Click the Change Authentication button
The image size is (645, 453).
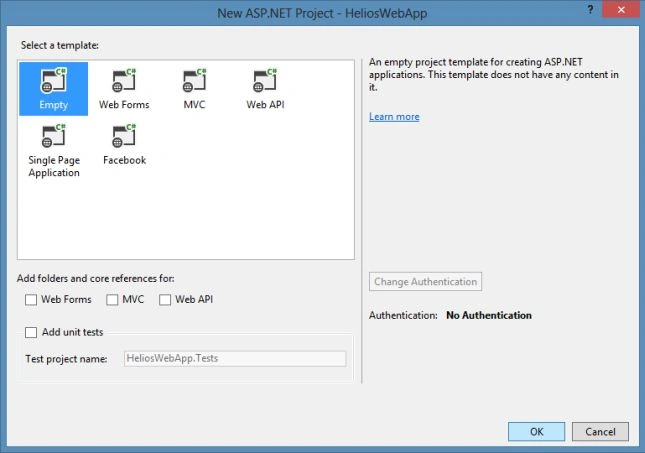425,282
